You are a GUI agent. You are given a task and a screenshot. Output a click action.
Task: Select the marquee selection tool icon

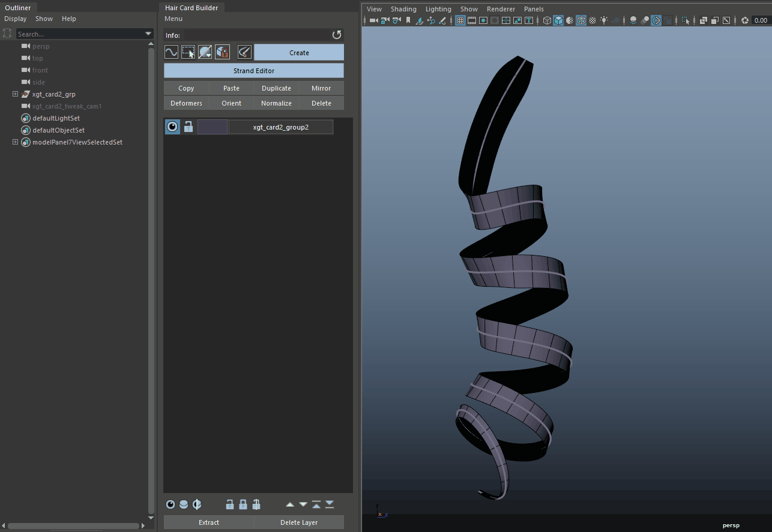(188, 53)
